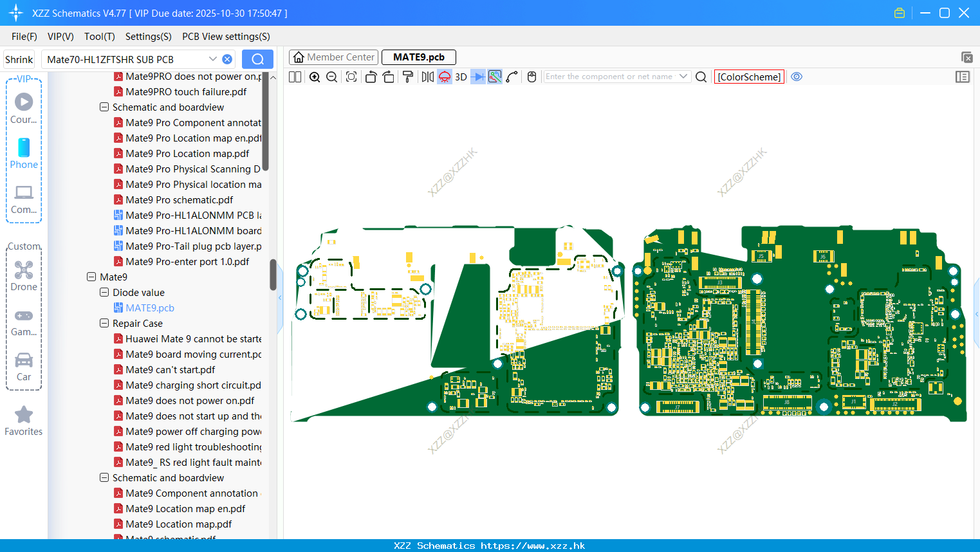Image resolution: width=980 pixels, height=552 pixels.
Task: Toggle the eye visibility icon
Action: [797, 77]
